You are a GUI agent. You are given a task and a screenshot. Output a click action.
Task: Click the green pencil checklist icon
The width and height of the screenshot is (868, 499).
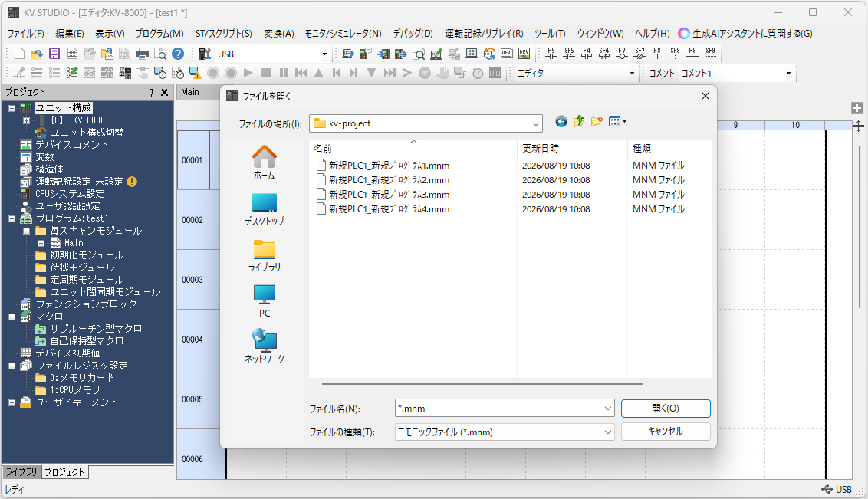pyautogui.click(x=72, y=73)
